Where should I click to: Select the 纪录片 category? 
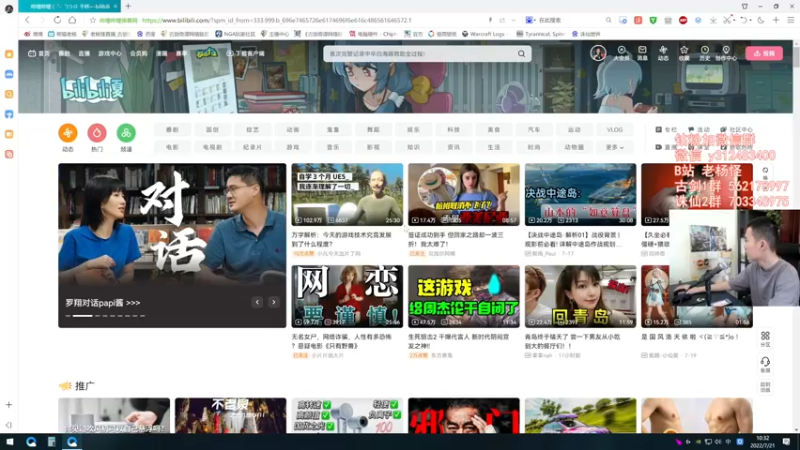click(253, 147)
